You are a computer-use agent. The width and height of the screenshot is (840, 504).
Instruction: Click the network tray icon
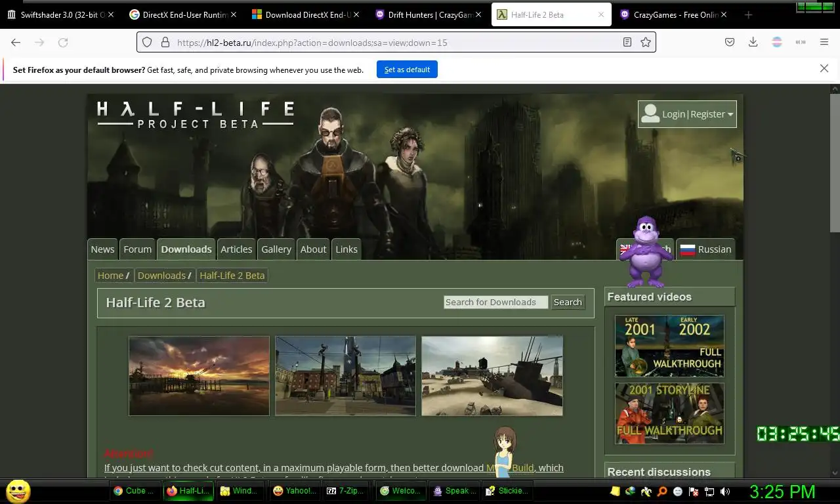[709, 492]
